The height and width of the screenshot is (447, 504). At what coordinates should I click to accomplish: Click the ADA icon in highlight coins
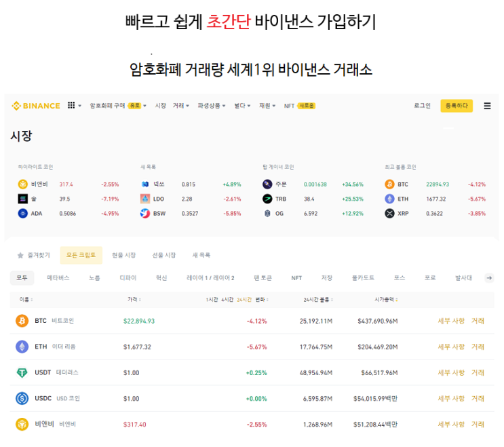[x=22, y=214]
